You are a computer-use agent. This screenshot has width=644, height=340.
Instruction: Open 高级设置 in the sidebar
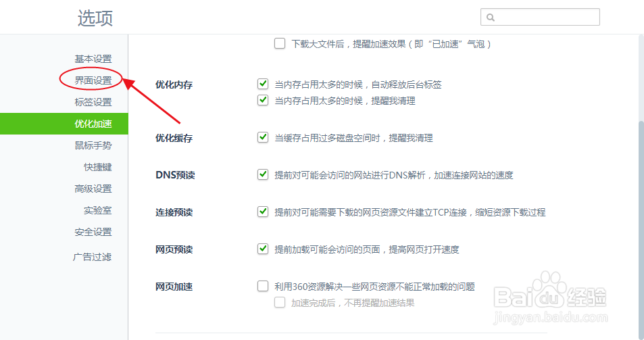pyautogui.click(x=93, y=189)
